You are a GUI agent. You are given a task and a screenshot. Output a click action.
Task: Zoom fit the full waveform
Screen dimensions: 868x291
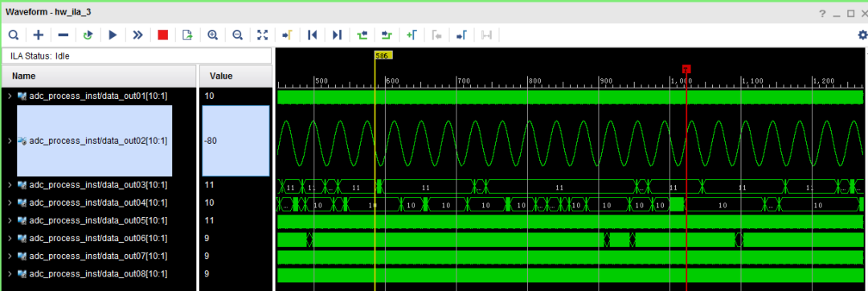pyautogui.click(x=262, y=35)
